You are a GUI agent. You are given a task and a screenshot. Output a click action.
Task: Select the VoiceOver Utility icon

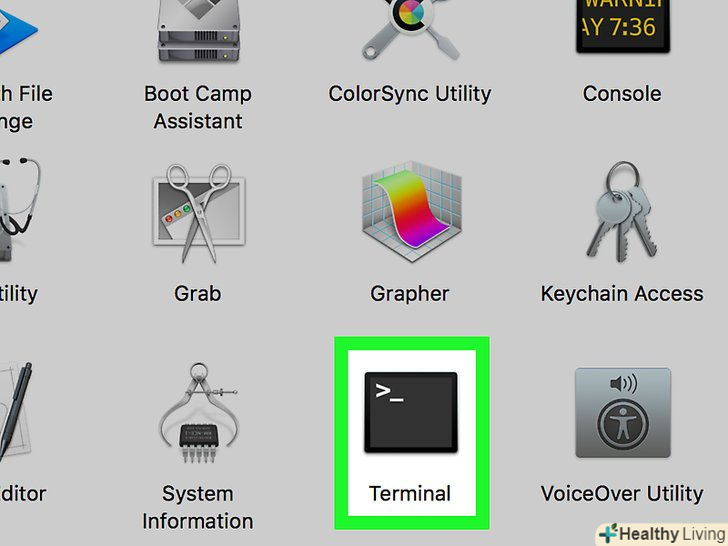[623, 413]
